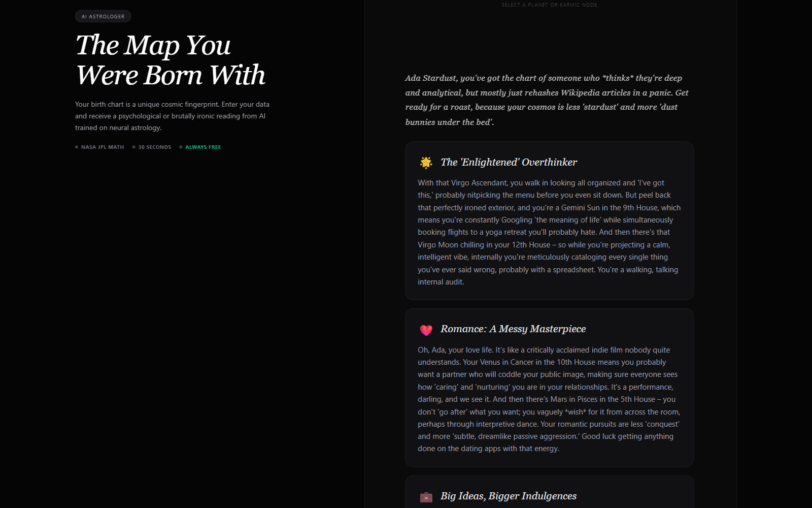Open the Big Ideas, Bigger Indulgences title

click(509, 496)
